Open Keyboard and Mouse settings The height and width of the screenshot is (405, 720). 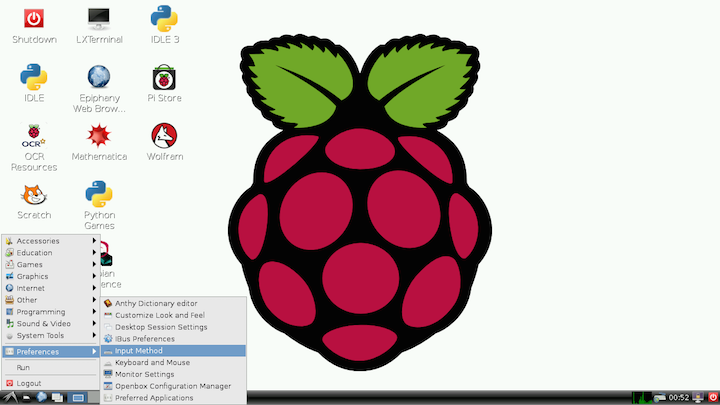point(174,363)
